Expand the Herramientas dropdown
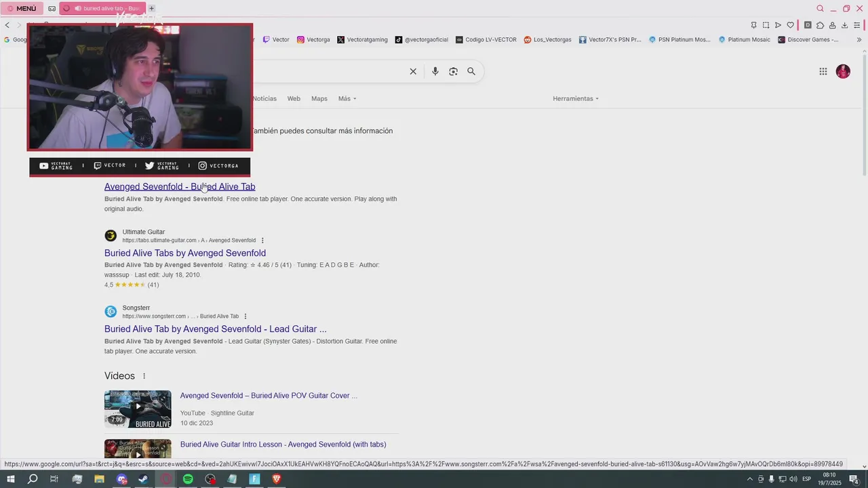This screenshot has height=488, width=868. click(576, 98)
